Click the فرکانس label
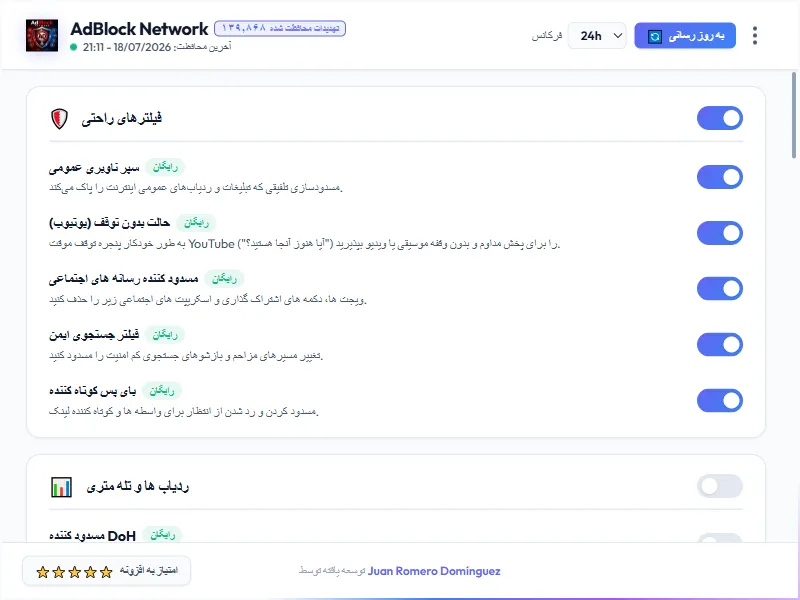 coord(546,36)
